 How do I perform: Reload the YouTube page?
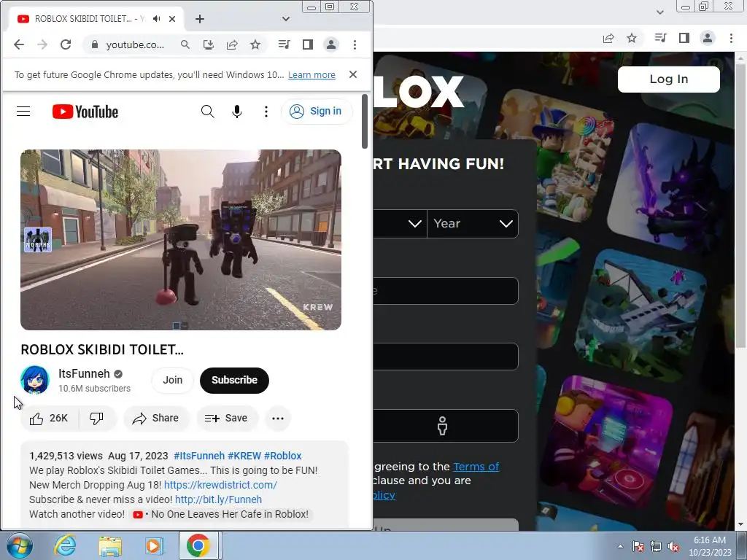coord(66,44)
